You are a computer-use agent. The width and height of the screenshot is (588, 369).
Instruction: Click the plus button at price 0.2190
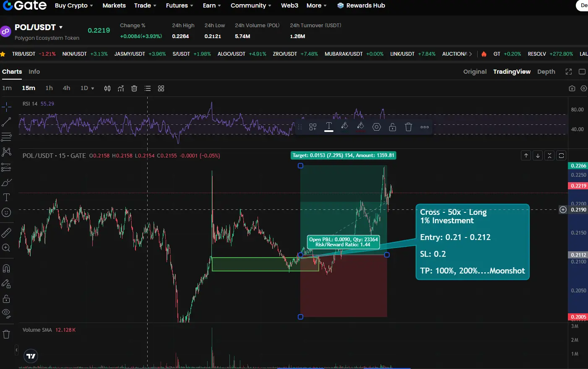coord(563,209)
